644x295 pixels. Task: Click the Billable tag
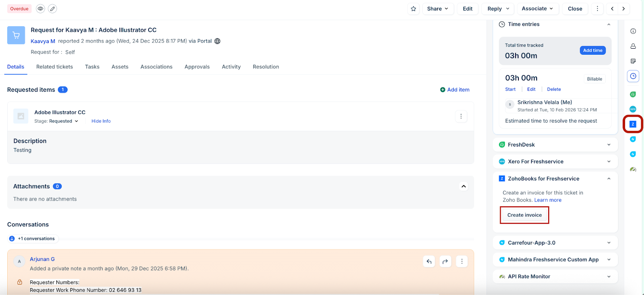(594, 79)
